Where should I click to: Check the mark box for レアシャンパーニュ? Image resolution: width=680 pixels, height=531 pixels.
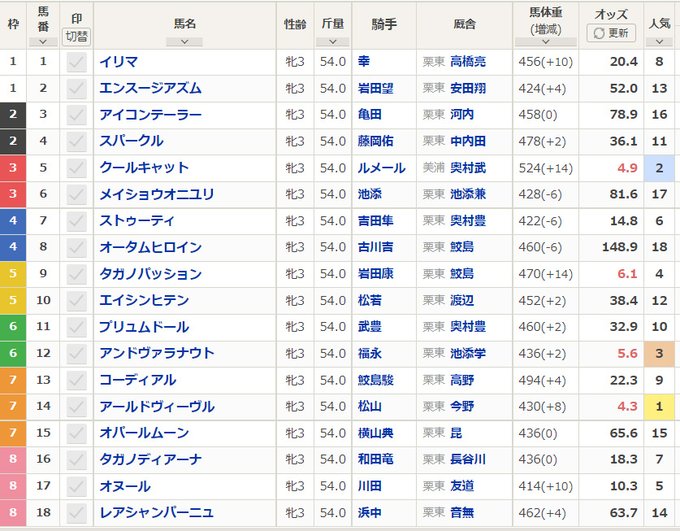click(x=76, y=512)
